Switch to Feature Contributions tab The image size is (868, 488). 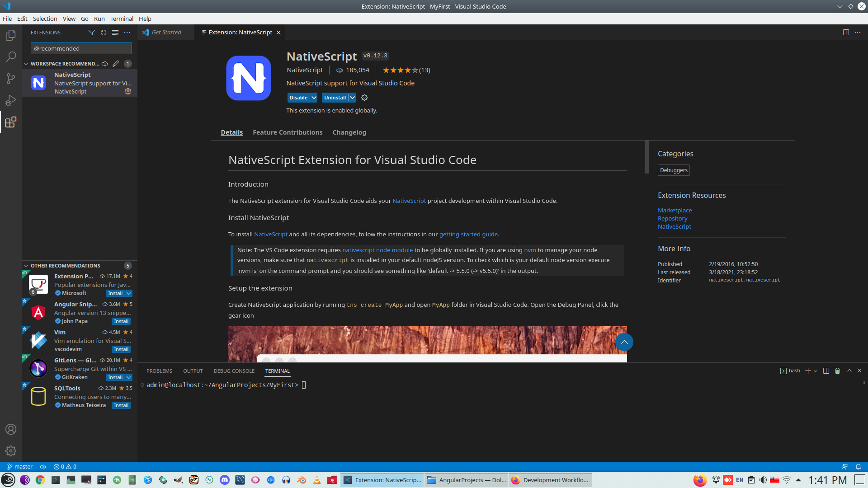[x=288, y=132]
